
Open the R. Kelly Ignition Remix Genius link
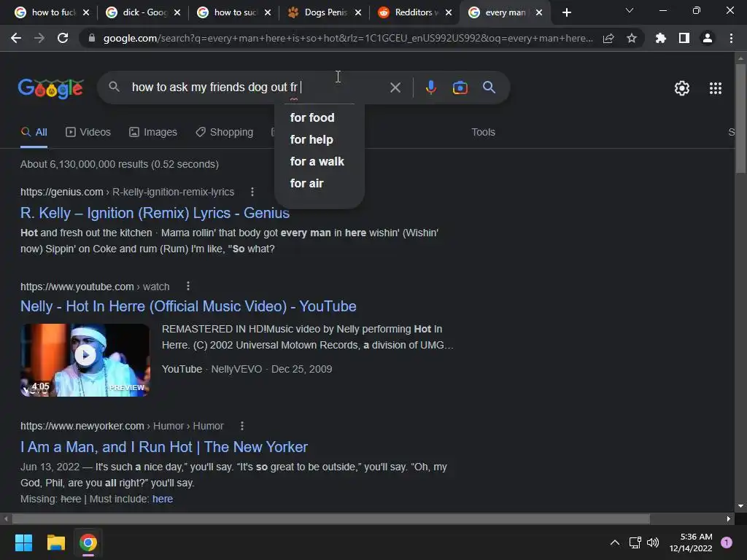point(155,213)
